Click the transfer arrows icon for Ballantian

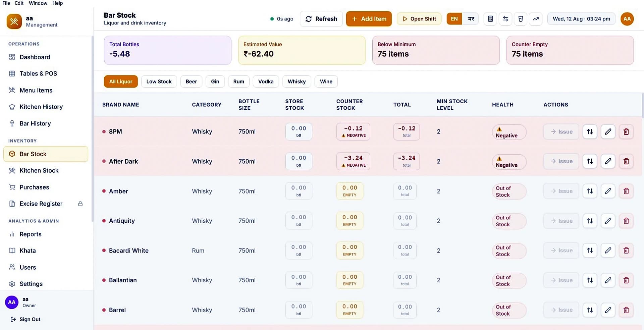(x=590, y=280)
